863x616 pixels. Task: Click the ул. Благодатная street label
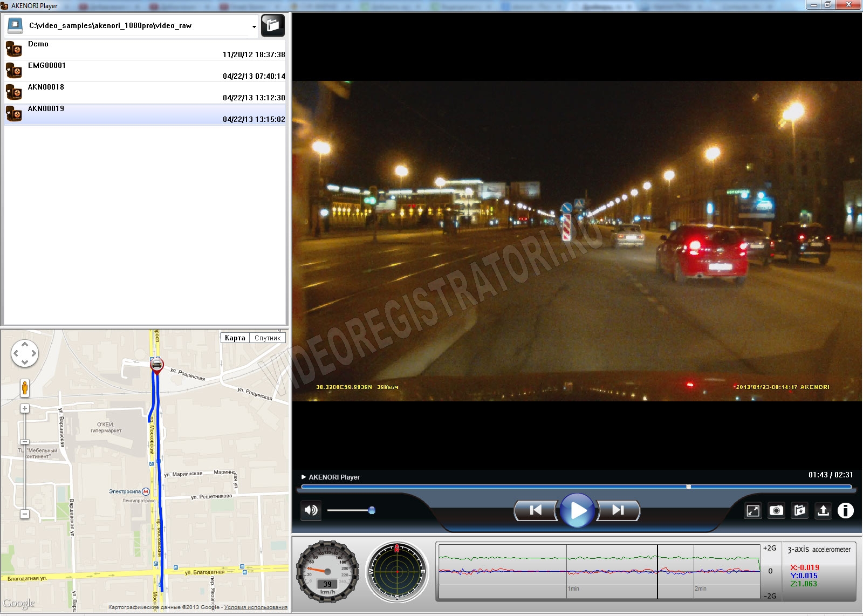click(204, 572)
